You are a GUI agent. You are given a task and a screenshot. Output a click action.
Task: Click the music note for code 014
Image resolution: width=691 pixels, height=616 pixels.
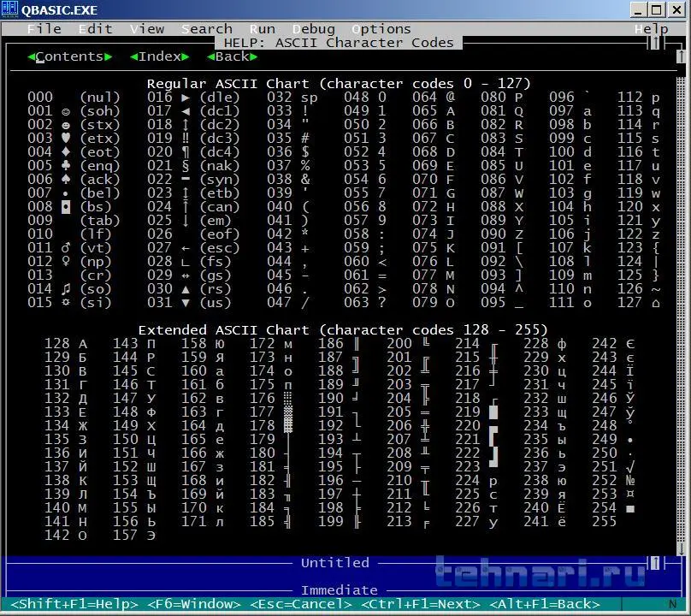66,289
